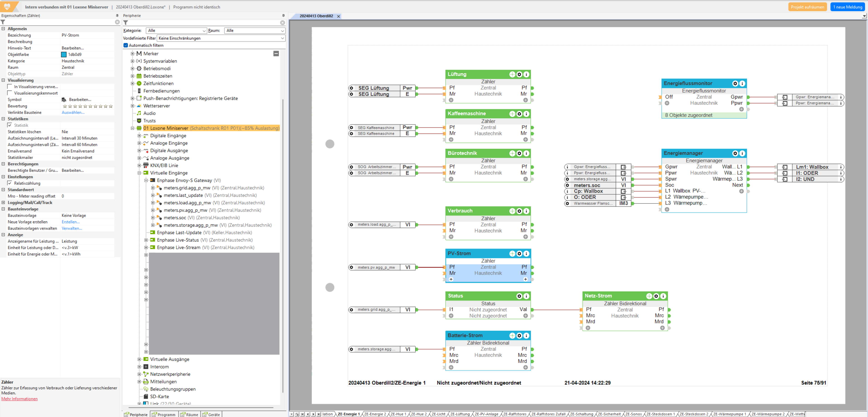Select meters.soc tree item
Screen dimensions: 868x417
tap(175, 218)
